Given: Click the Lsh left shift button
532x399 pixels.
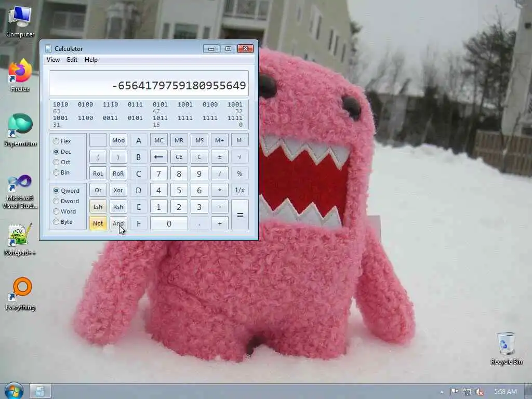Looking at the screenshot, I should point(98,207).
